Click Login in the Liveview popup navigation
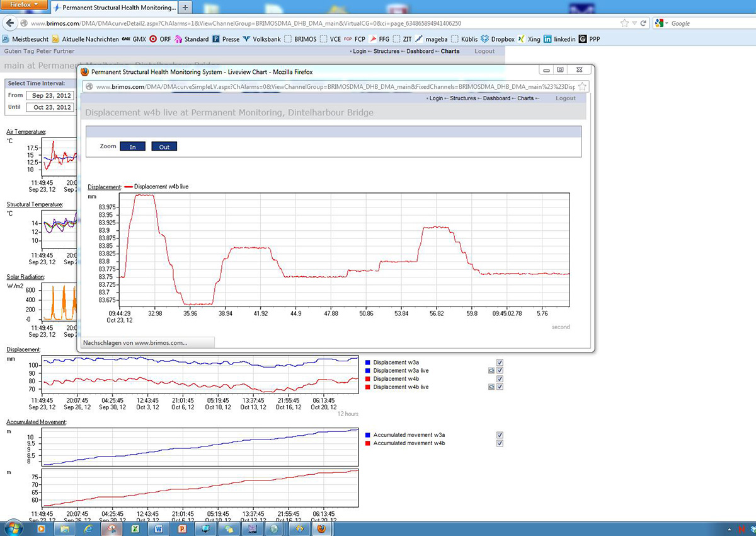 coord(436,98)
